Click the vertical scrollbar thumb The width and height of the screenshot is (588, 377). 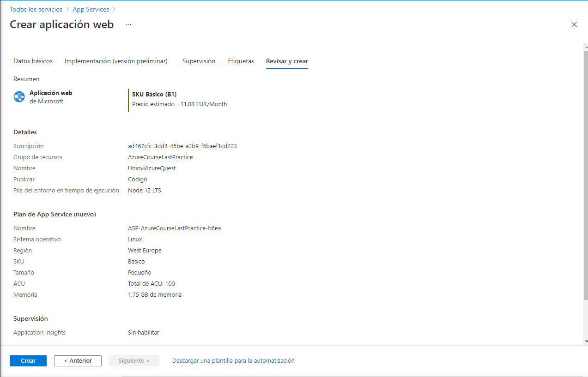[x=585, y=174]
